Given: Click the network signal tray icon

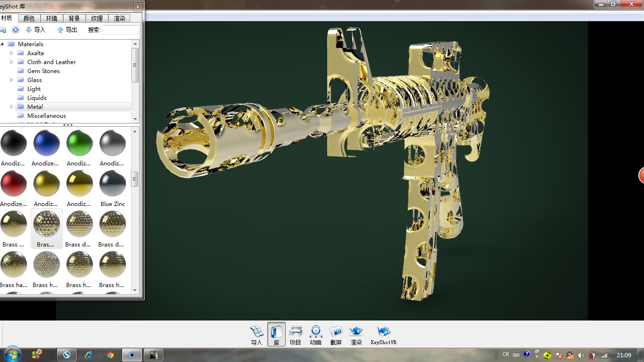Looking at the screenshot, I should (x=604, y=355).
